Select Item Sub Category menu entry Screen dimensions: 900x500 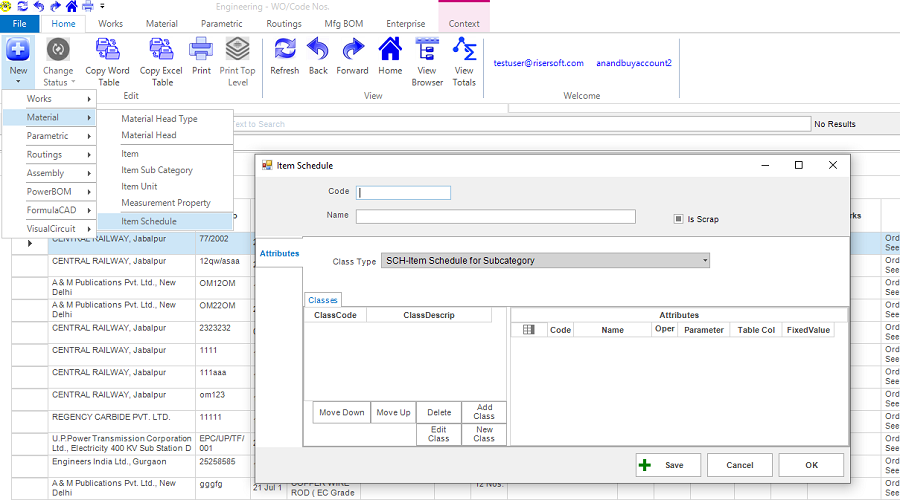157,170
